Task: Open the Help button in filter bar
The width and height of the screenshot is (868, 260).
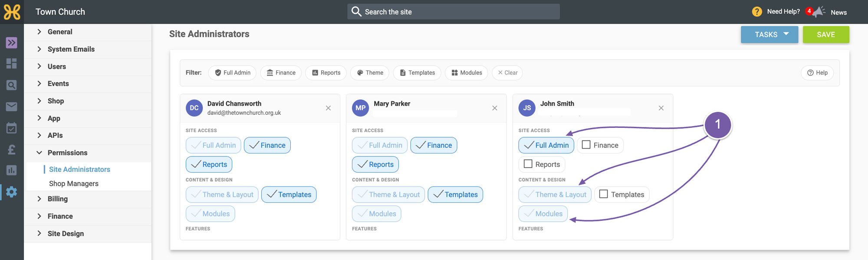Action: [817, 73]
